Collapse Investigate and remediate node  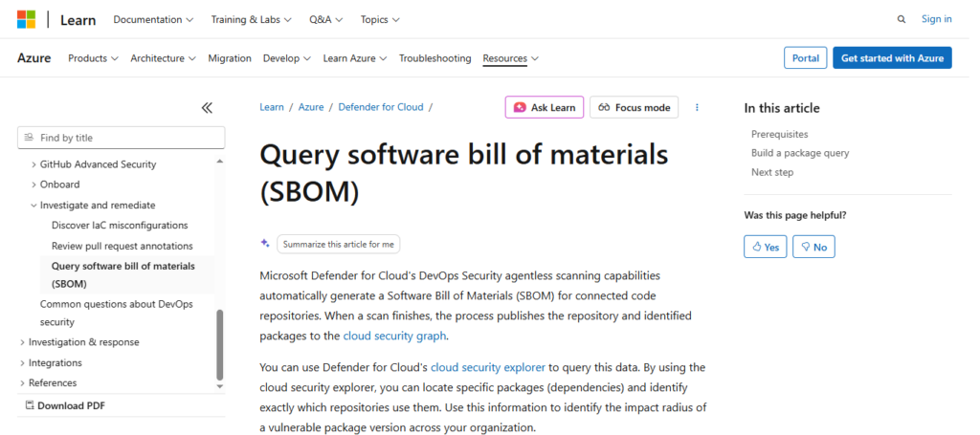[x=33, y=206]
